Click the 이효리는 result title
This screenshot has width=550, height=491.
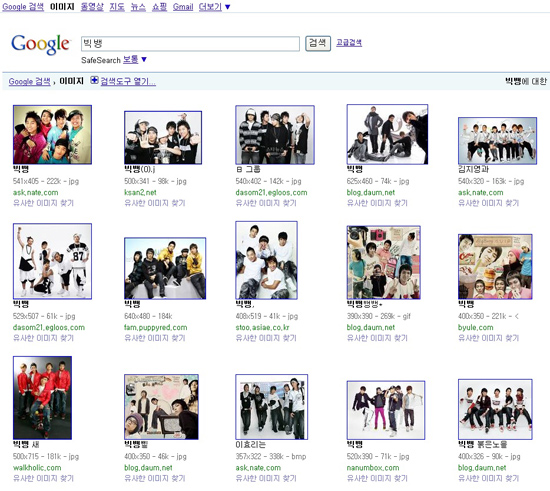tap(250, 445)
